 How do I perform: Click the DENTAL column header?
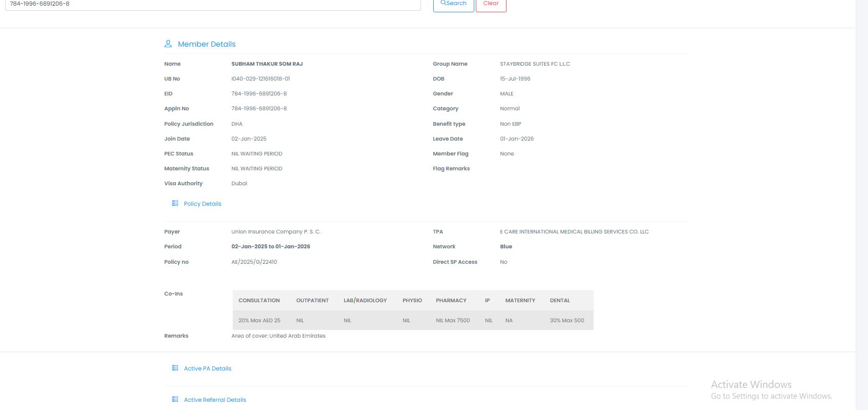tap(560, 301)
